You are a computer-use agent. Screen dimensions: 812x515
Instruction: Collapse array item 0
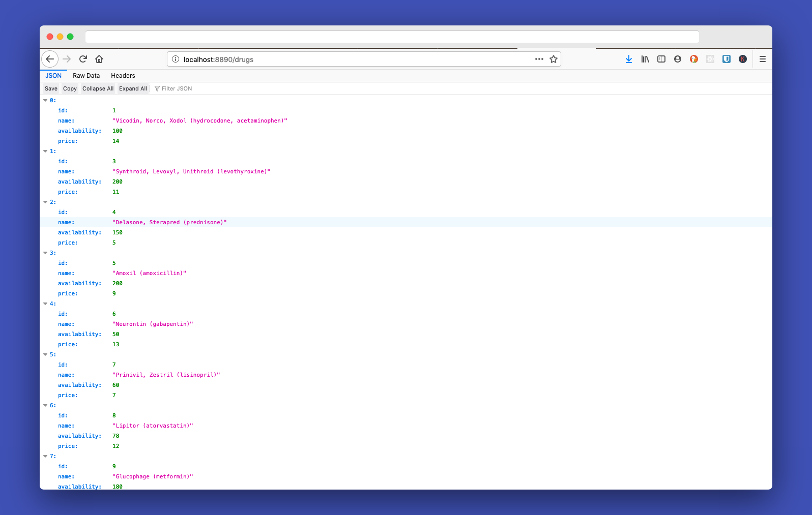(45, 101)
